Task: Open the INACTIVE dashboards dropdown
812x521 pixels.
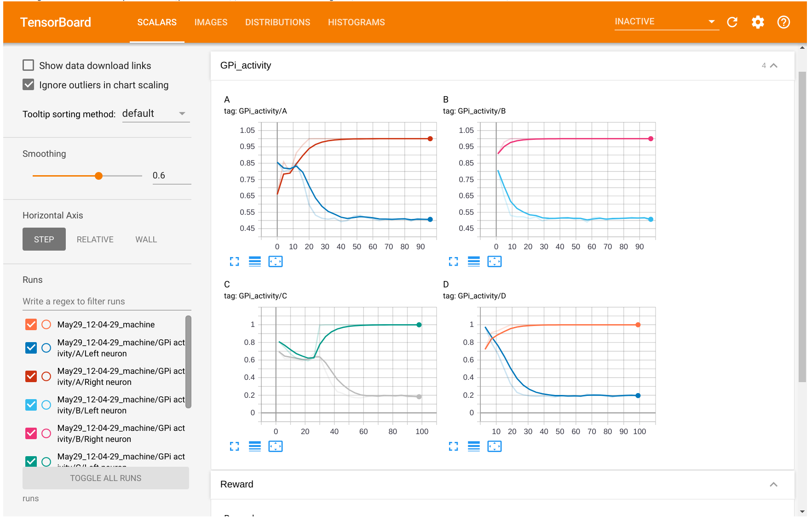Action: click(666, 22)
